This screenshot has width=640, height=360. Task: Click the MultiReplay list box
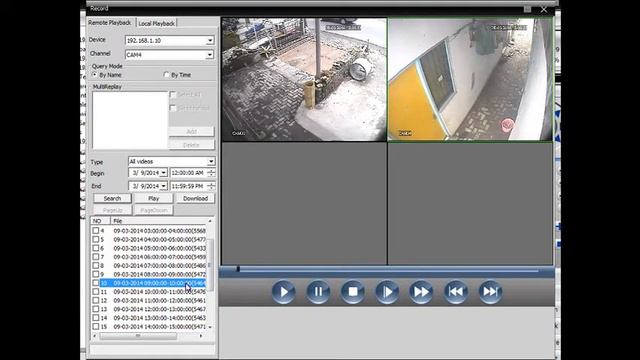(130, 120)
